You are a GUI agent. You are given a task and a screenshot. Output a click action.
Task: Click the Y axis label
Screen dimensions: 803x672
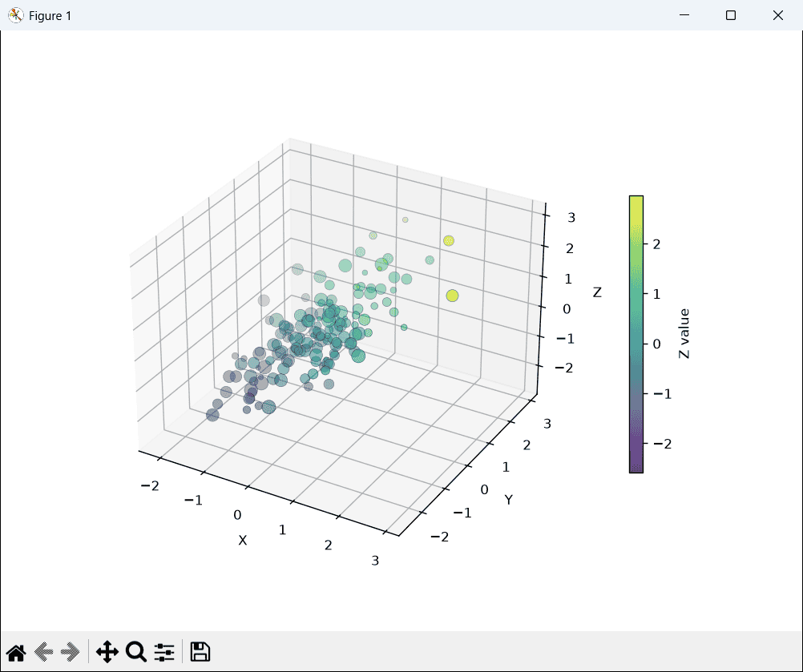tap(509, 500)
